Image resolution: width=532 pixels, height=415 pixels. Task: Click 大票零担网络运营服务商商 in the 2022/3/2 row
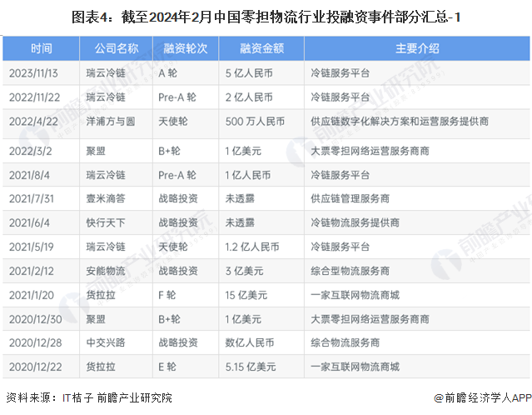[x=370, y=151]
